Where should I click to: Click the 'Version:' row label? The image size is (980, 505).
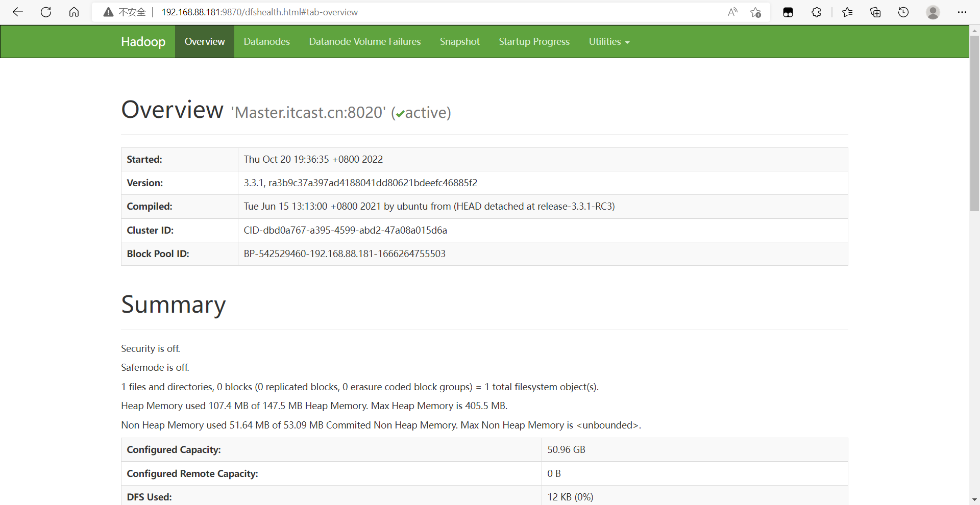[x=145, y=183]
